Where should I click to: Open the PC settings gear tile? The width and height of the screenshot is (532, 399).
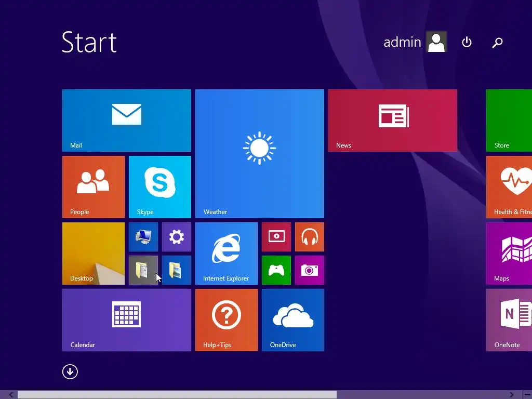point(177,237)
